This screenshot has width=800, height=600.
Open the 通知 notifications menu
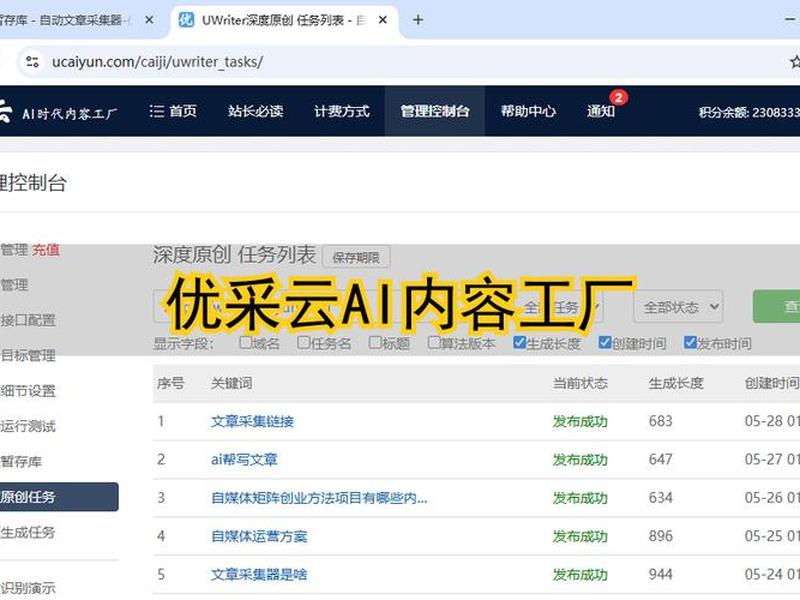point(601,111)
